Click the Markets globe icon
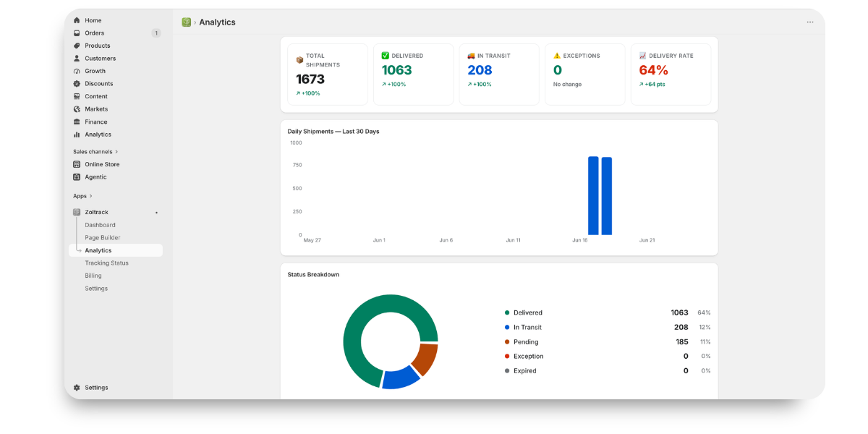This screenshot has height=434, width=868. coord(77,109)
